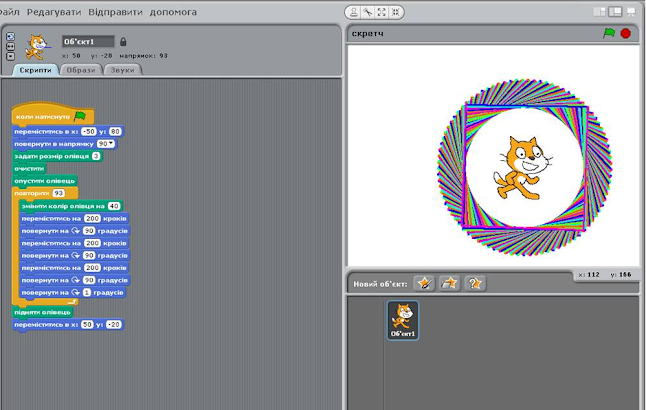Set rotation style to don't rotate
This screenshot has width=646, height=410.
pyautogui.click(x=10, y=56)
